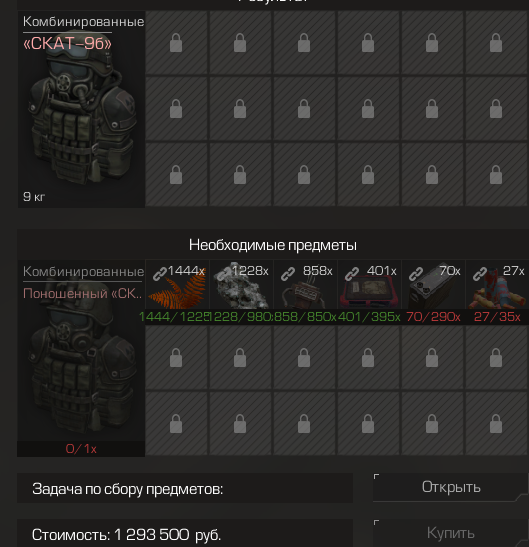Click the Купить button
This screenshot has width=529, height=547.
pyautogui.click(x=451, y=533)
